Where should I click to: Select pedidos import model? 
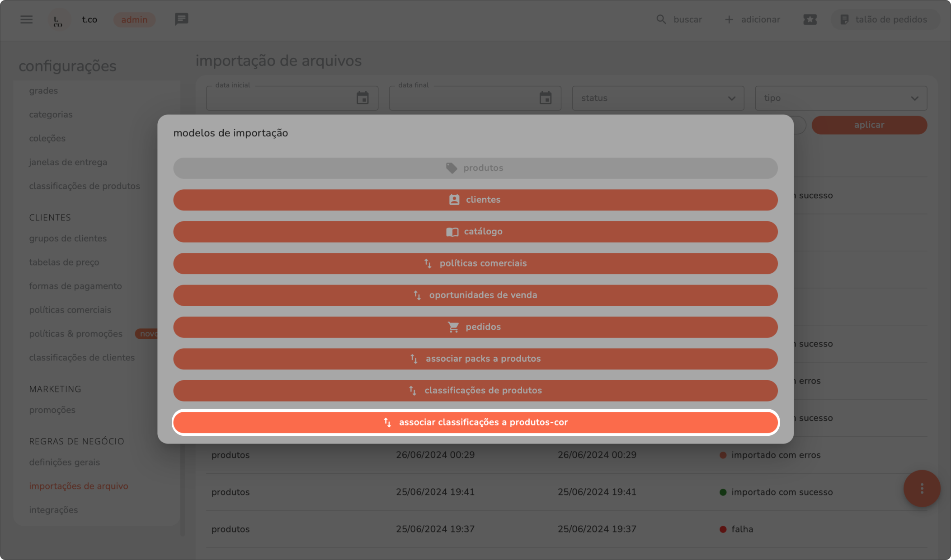pyautogui.click(x=475, y=327)
